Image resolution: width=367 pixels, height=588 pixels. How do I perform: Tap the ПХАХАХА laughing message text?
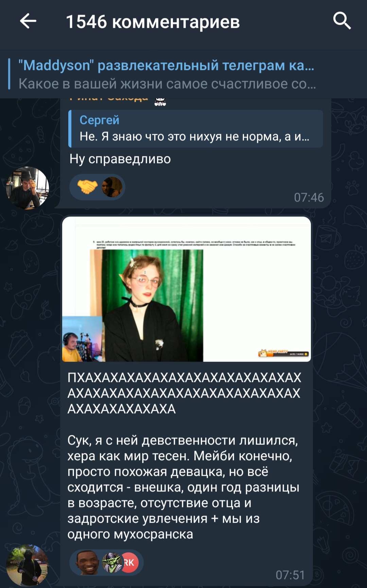184,393
